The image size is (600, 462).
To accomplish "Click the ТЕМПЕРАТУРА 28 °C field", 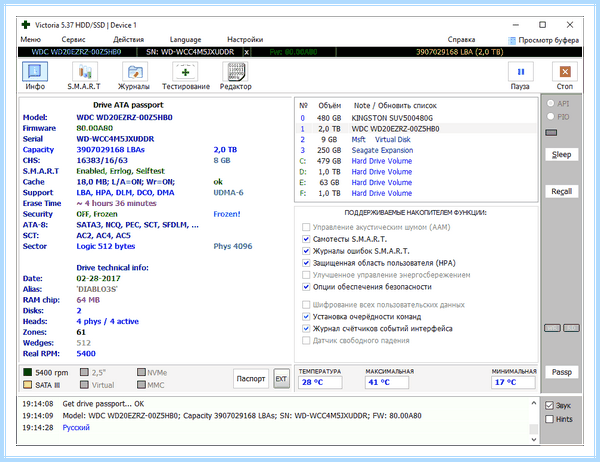I will pos(320,382).
